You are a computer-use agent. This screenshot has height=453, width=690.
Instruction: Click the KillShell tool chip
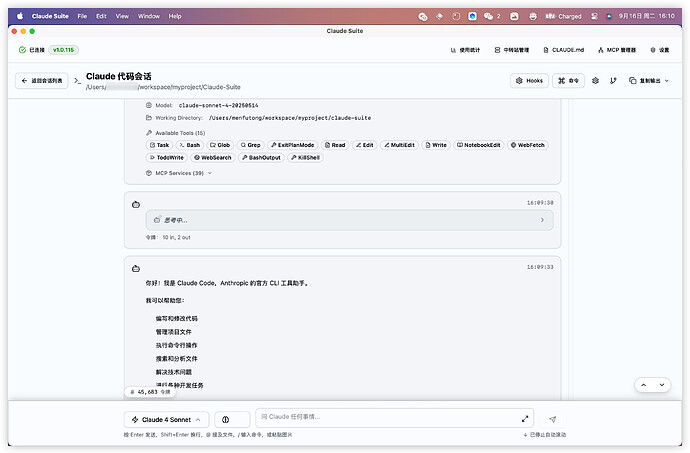tap(305, 158)
